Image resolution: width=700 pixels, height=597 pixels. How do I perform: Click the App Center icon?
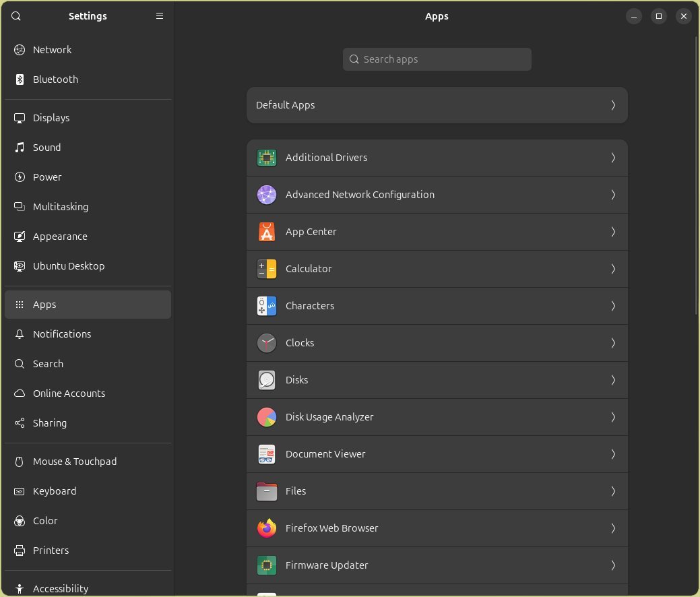click(x=267, y=232)
